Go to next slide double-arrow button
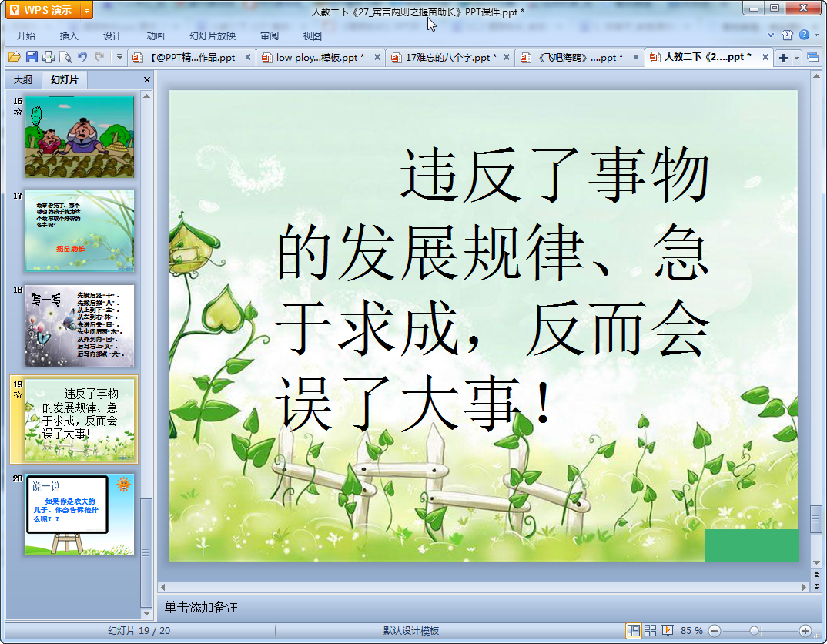The image size is (827, 644). pyautogui.click(x=816, y=585)
